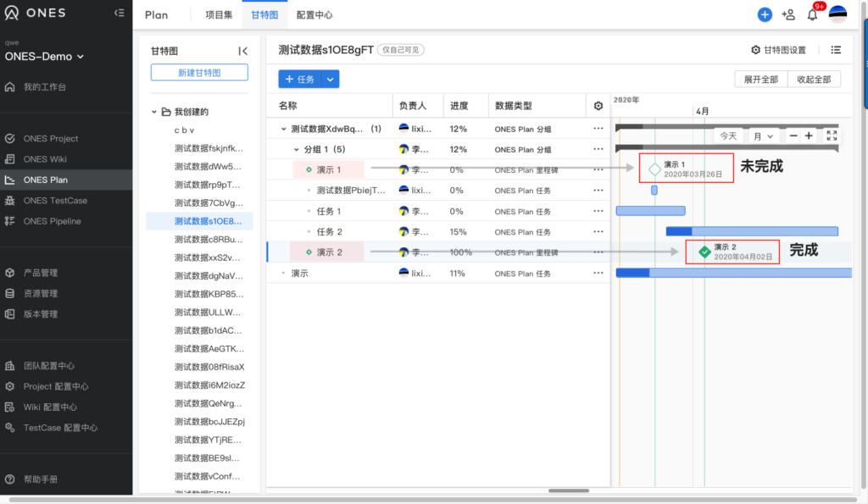Open more options for 分组 1 row
Viewport: 868px width, 504px height.
click(598, 149)
